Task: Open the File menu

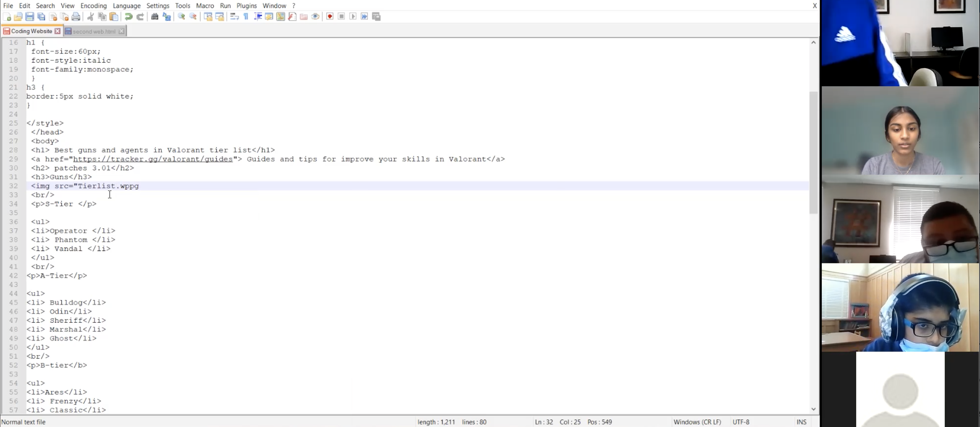Action: point(8,5)
